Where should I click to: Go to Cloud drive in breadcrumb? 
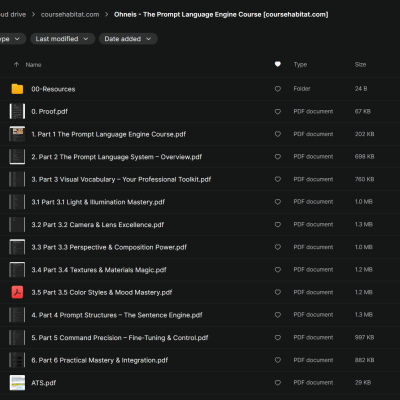tap(13, 15)
